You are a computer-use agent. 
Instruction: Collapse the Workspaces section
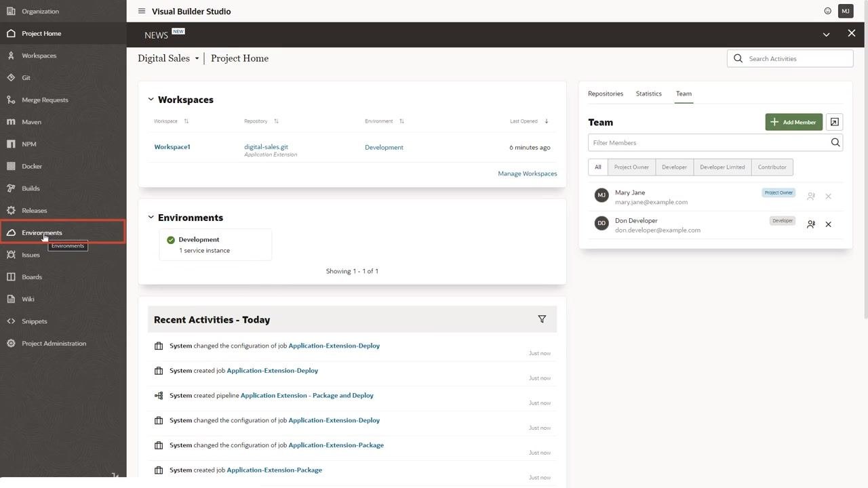(x=151, y=100)
